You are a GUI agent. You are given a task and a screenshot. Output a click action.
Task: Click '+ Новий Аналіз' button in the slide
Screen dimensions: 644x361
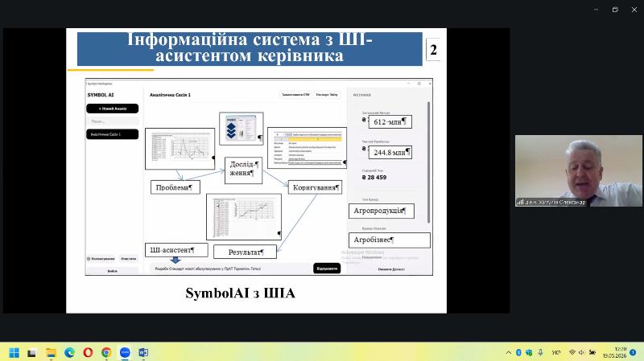pyautogui.click(x=112, y=109)
